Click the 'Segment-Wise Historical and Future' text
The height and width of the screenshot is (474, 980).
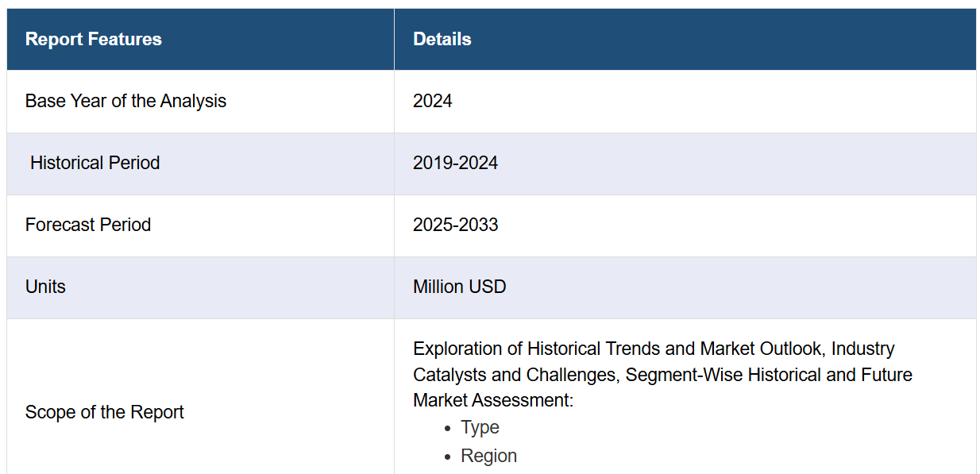769,375
